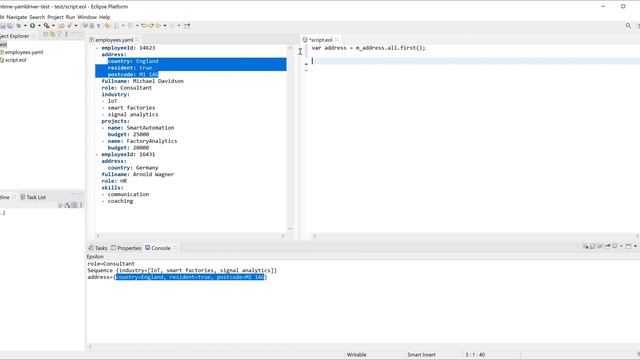Open the toolbar Search magnifier icon

[x=628, y=26]
